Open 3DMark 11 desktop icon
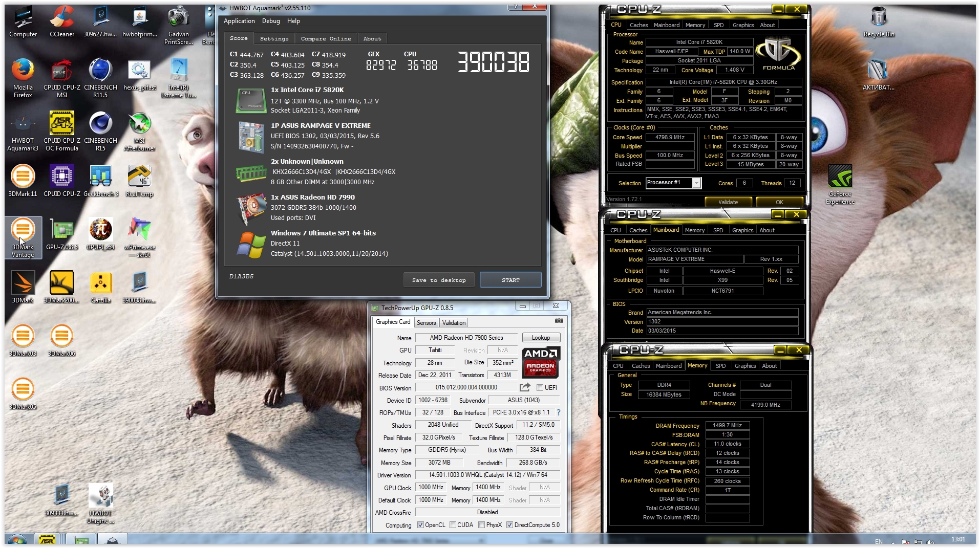The width and height of the screenshot is (980, 548). click(23, 181)
